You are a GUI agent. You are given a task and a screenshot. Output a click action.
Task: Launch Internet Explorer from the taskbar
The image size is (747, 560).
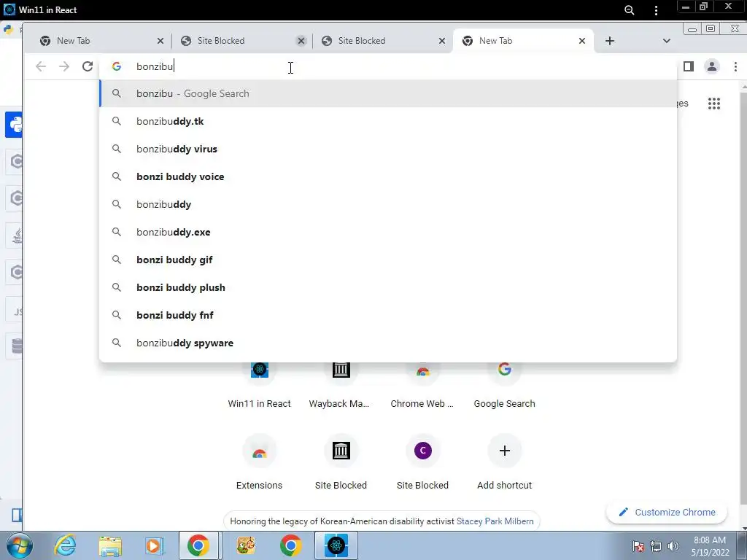(65, 545)
